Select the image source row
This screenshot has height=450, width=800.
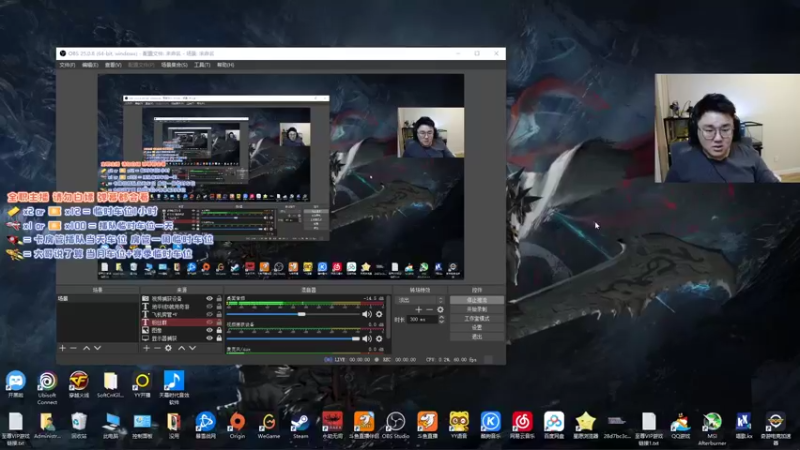pos(181,330)
